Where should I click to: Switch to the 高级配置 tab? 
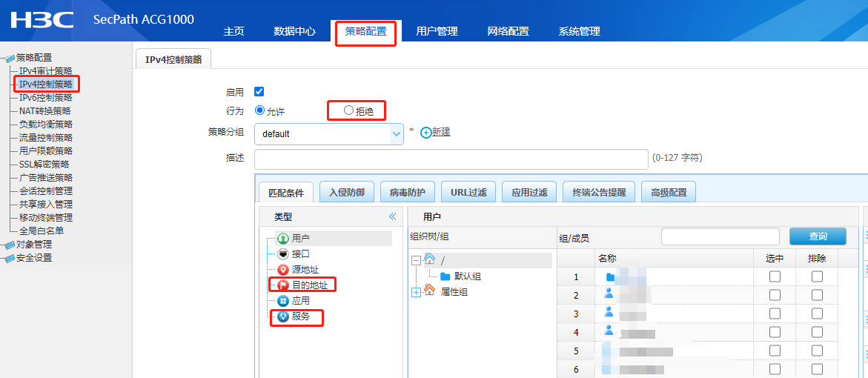click(x=669, y=192)
